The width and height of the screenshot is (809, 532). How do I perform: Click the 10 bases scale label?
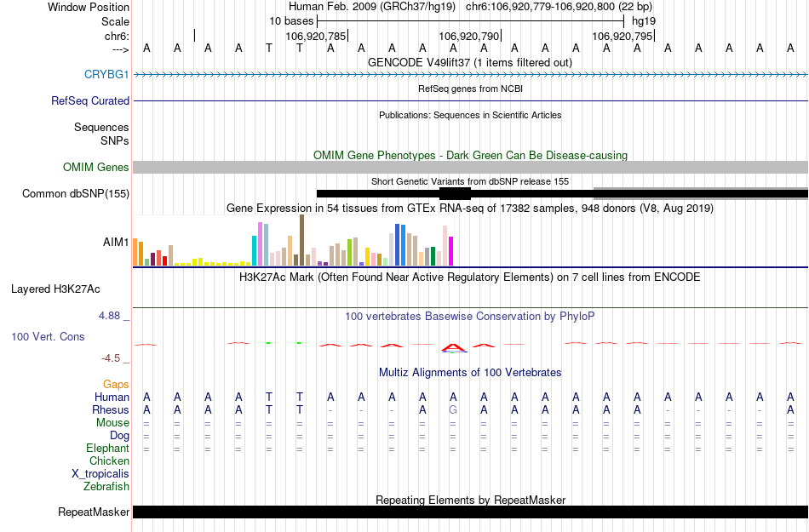click(291, 21)
